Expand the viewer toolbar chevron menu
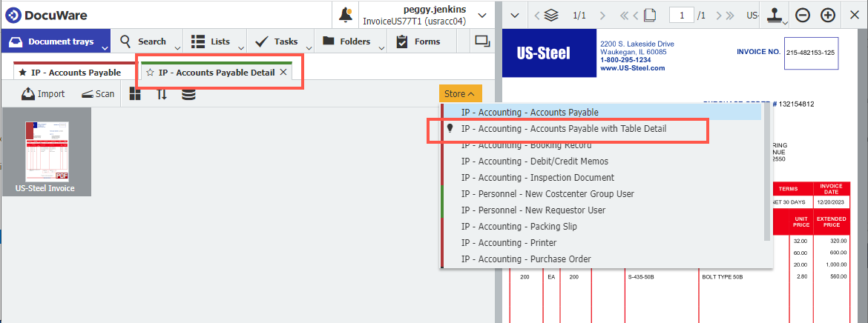This screenshot has height=323, width=868. coord(515,16)
